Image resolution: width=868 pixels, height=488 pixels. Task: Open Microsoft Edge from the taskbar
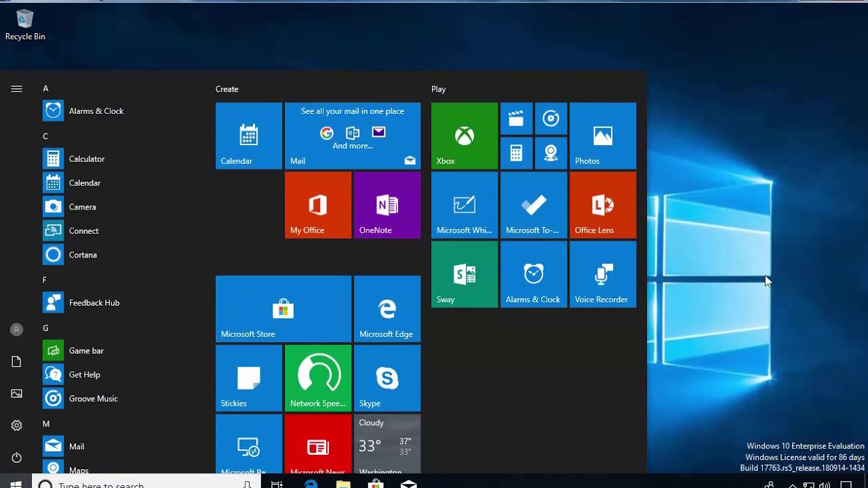point(311,483)
